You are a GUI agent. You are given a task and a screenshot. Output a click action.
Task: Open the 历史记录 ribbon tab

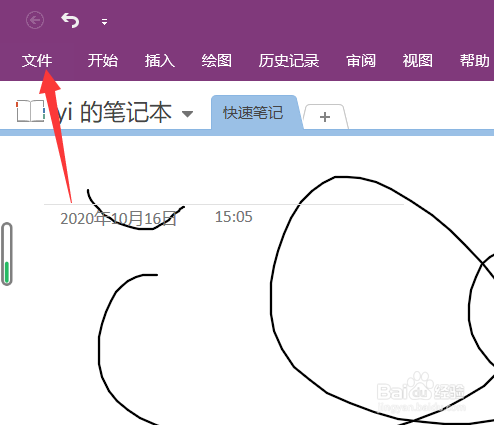coord(289,61)
